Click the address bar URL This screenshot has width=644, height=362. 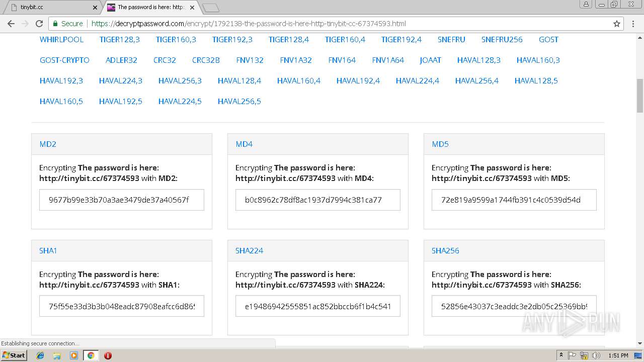pyautogui.click(x=249, y=24)
